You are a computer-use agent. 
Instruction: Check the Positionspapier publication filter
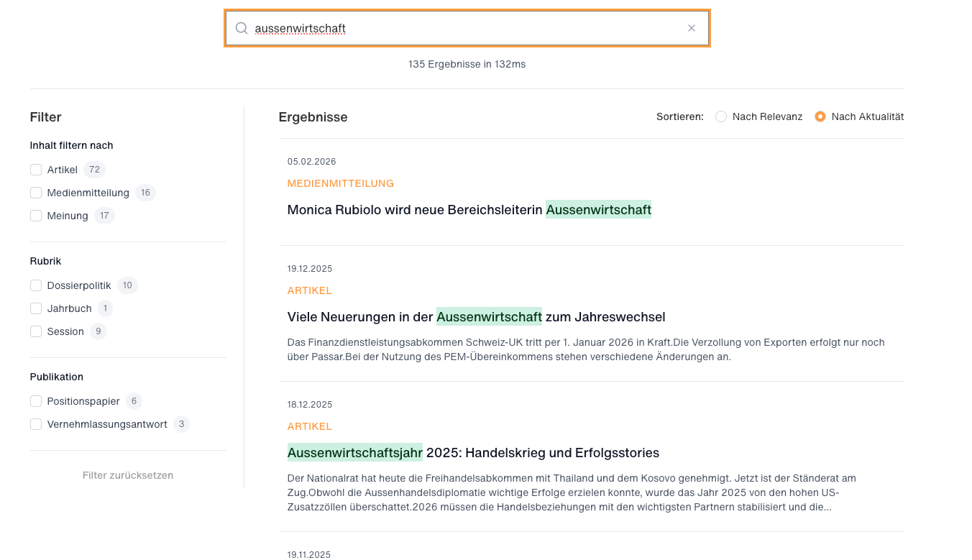(36, 401)
